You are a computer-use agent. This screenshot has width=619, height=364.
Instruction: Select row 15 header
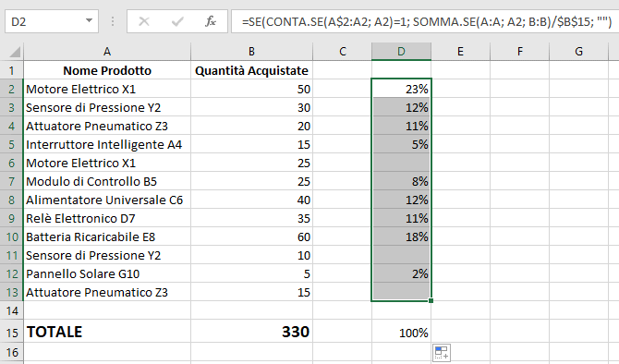[11, 332]
